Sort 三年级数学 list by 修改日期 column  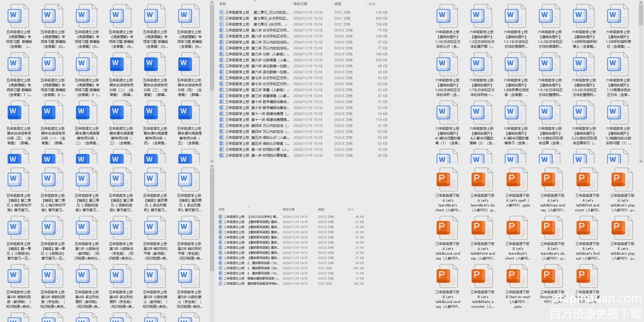pos(300,4)
